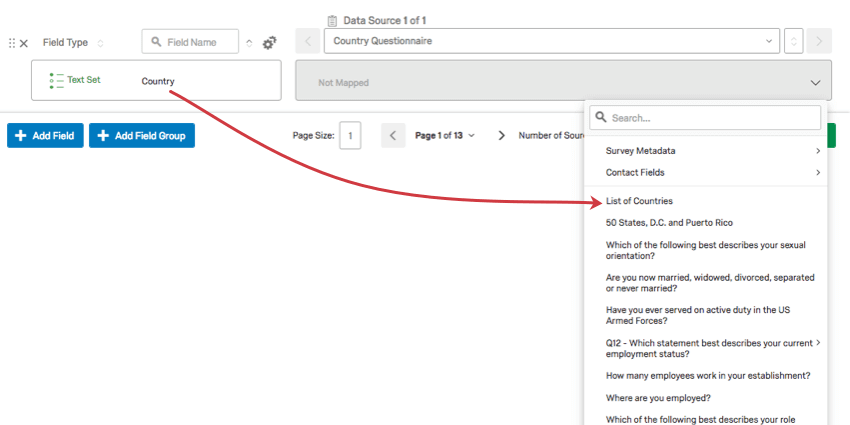
Task: Open the Page 1 of 13 selector
Action: tap(445, 136)
